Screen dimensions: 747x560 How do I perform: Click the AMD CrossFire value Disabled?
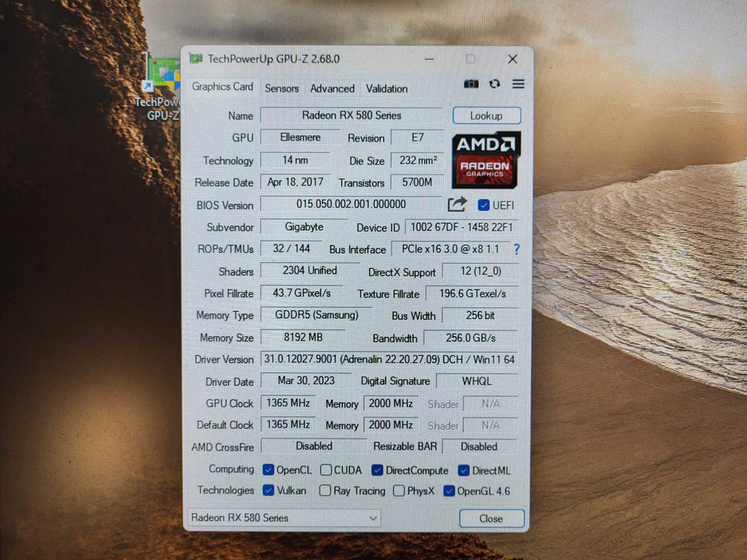(314, 446)
